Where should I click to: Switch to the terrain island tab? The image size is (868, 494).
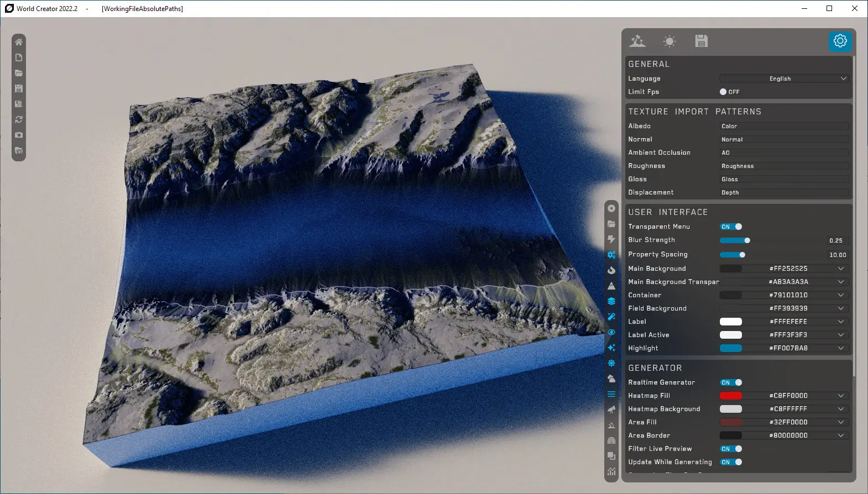[637, 41]
